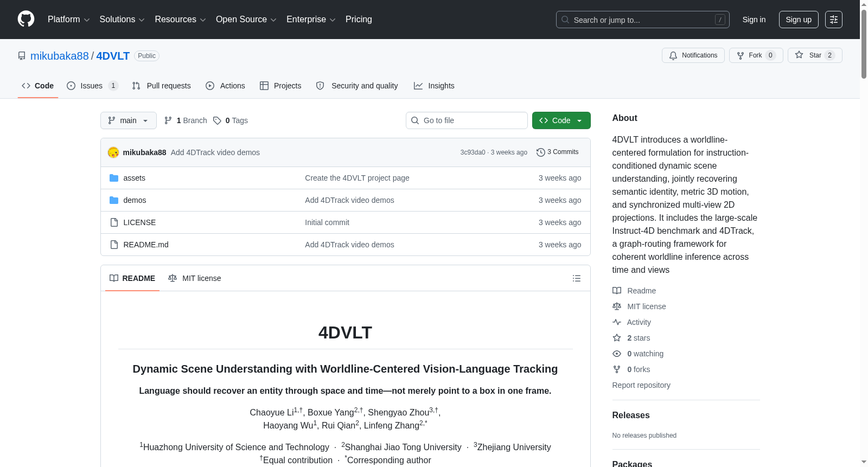
Task: Expand the Resources menu
Action: point(180,20)
